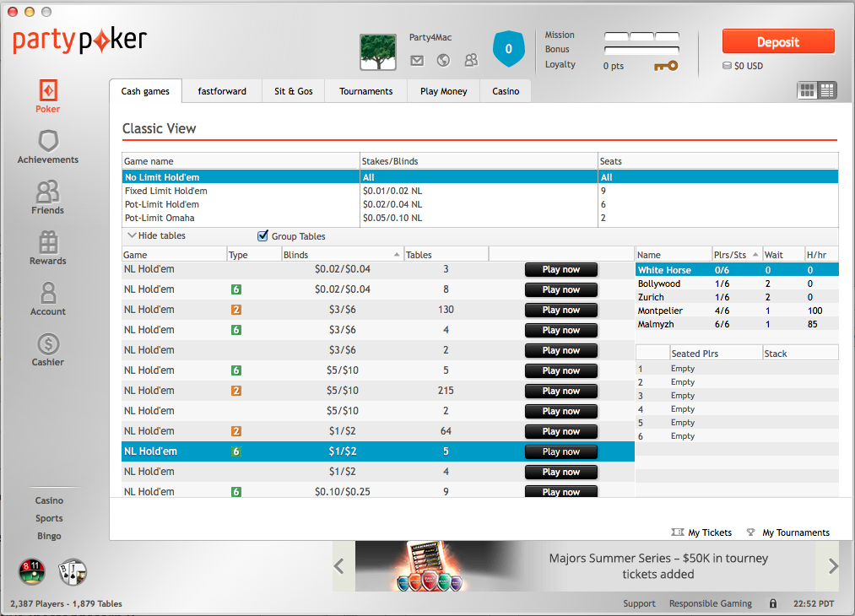Launch the roulette wheel icon
The height and width of the screenshot is (616, 855).
[32, 572]
